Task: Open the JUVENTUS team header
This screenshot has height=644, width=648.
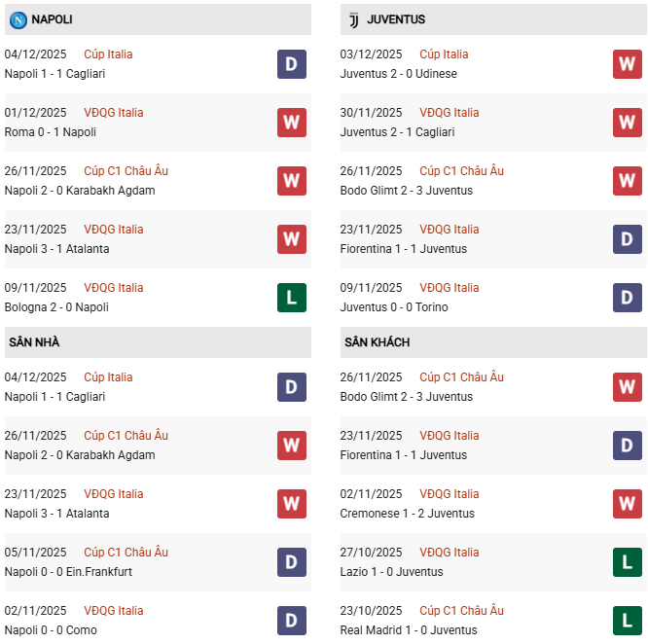Action: click(396, 19)
